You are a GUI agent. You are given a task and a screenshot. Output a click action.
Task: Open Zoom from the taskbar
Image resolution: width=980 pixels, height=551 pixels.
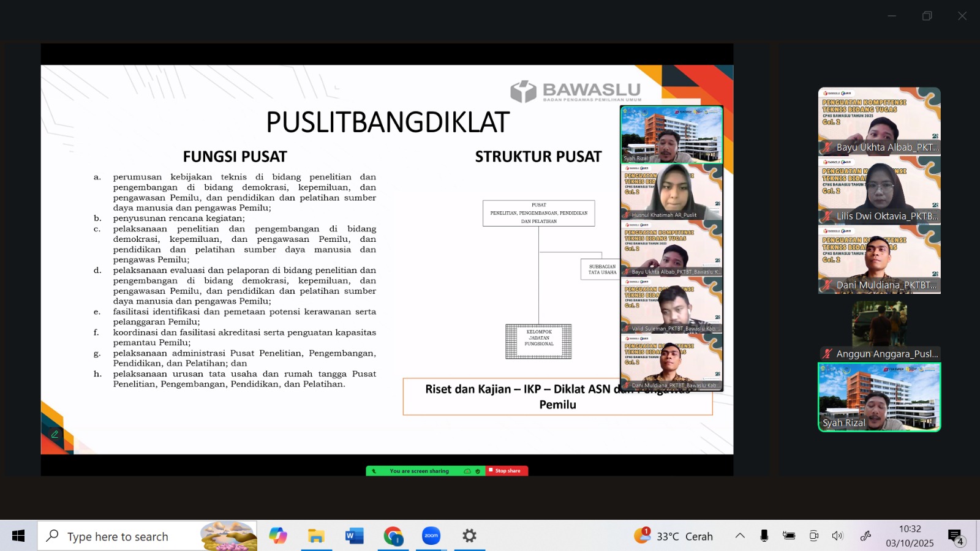pos(431,536)
